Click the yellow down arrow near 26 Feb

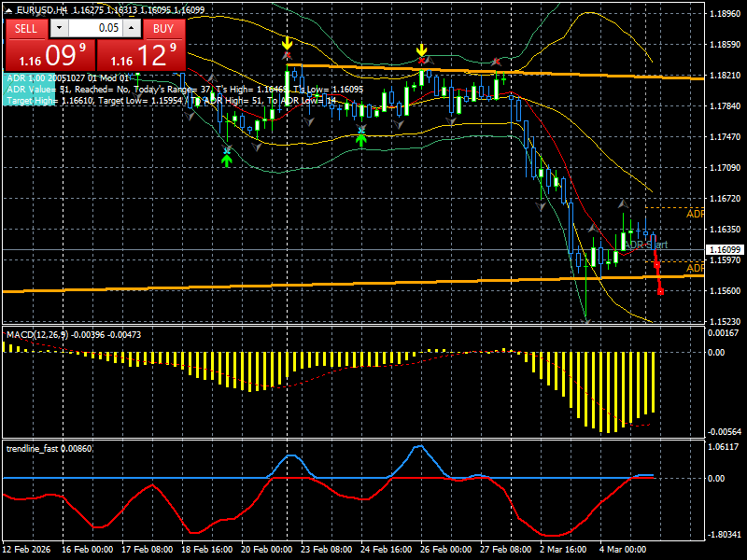(x=421, y=50)
